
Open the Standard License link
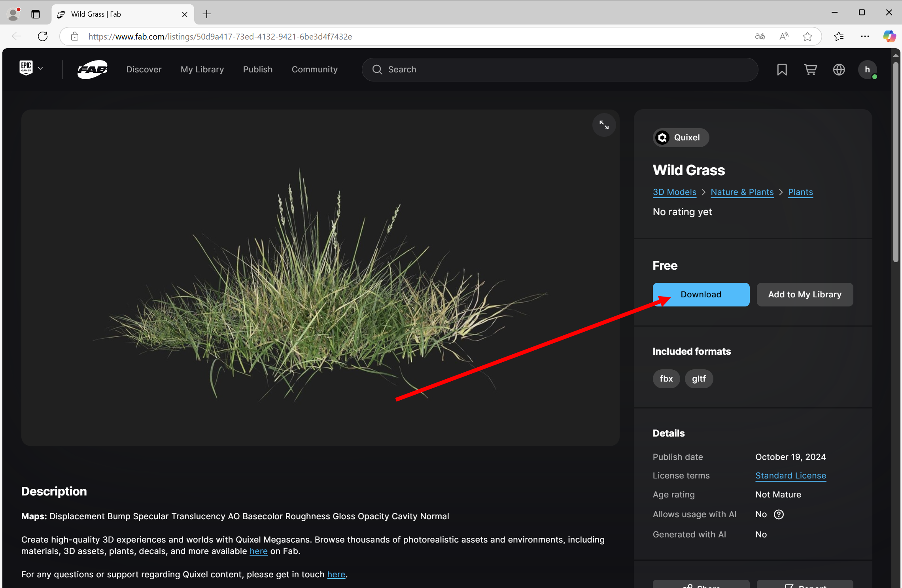[x=790, y=476]
